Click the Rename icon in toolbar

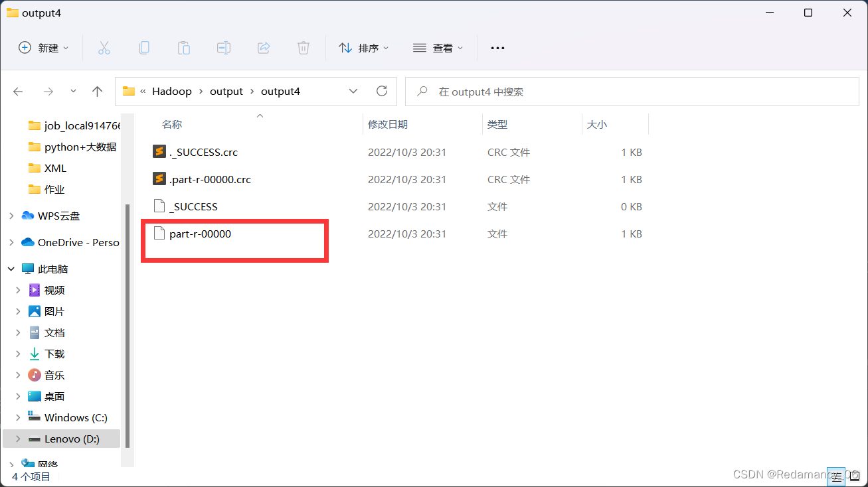pos(224,48)
